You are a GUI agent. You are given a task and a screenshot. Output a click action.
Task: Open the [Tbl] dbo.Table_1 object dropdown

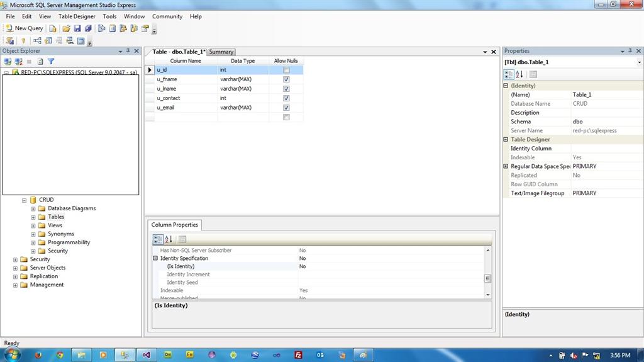(x=639, y=62)
